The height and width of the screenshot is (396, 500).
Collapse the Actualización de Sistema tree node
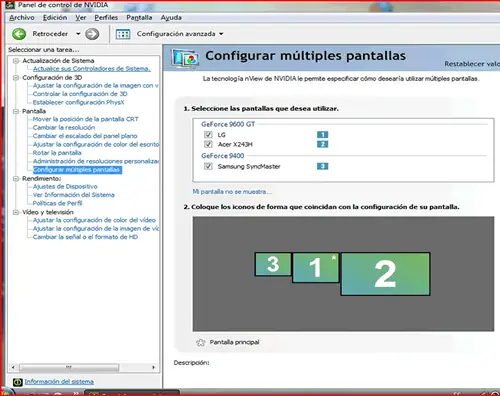point(16,61)
